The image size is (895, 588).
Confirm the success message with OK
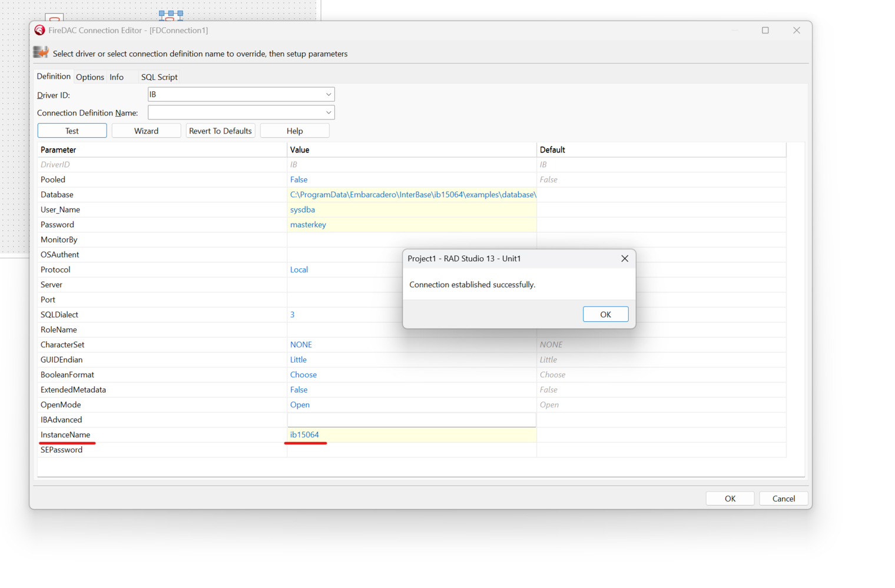pyautogui.click(x=605, y=314)
